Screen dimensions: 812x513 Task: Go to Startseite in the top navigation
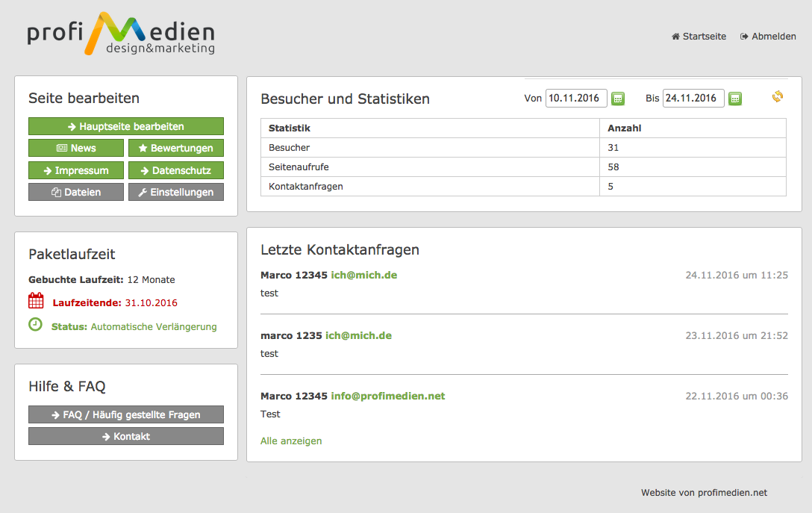699,36
